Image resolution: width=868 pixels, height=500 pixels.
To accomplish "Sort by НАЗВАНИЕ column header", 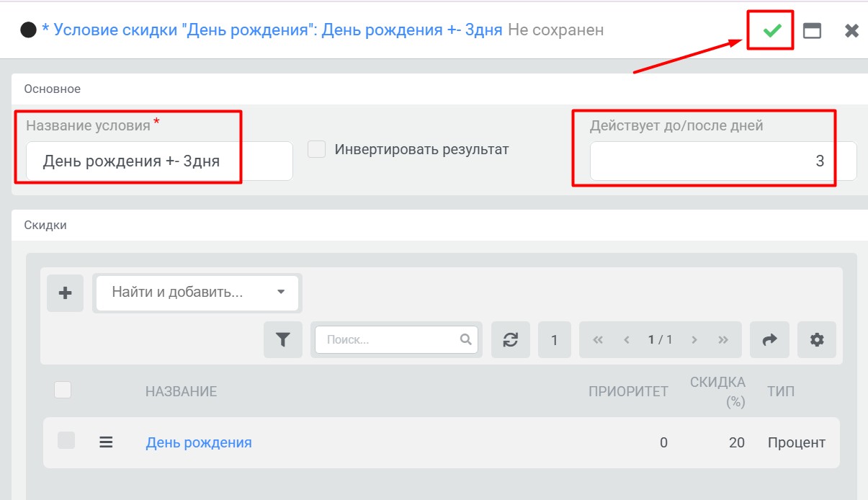I will point(181,391).
